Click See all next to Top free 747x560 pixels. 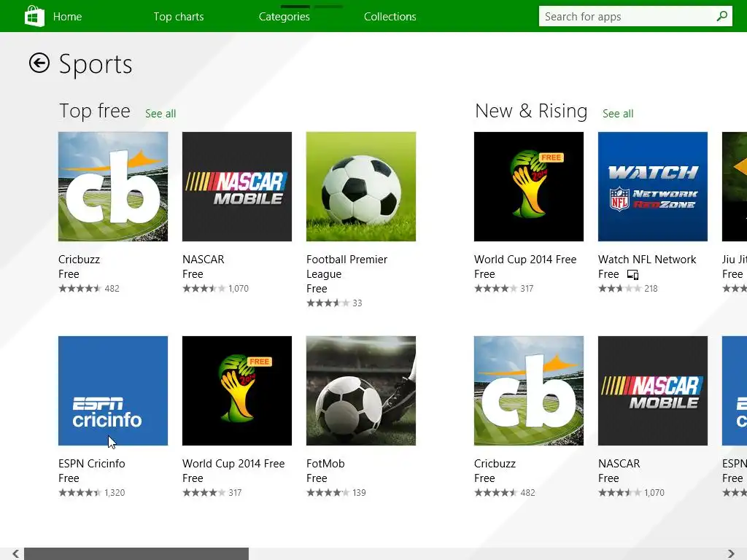[160, 113]
